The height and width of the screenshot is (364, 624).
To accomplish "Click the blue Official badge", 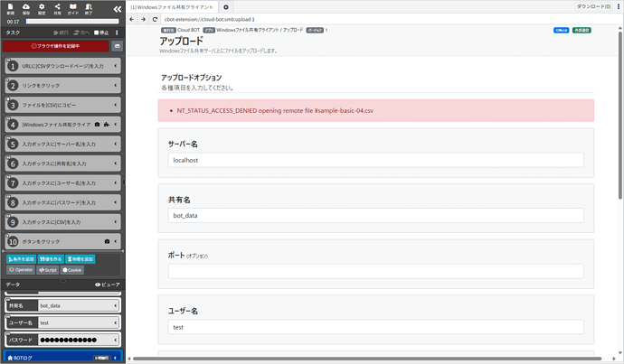I will 561,30.
